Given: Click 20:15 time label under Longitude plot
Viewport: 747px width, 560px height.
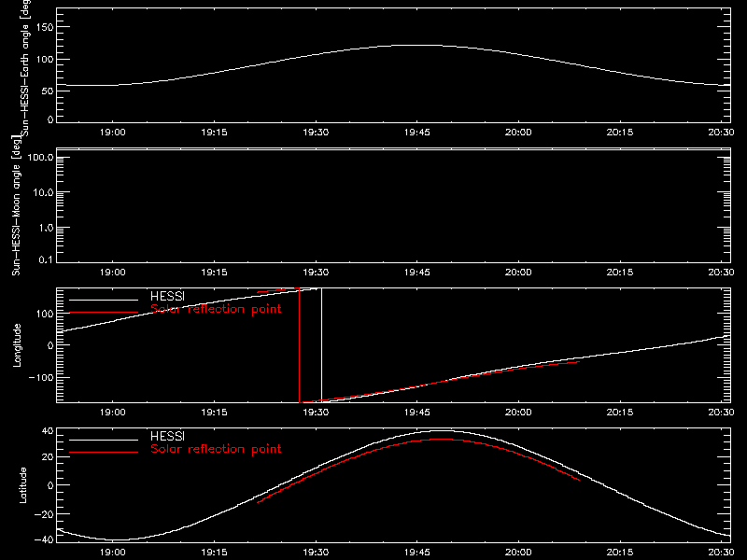Looking at the screenshot, I should 620,413.
